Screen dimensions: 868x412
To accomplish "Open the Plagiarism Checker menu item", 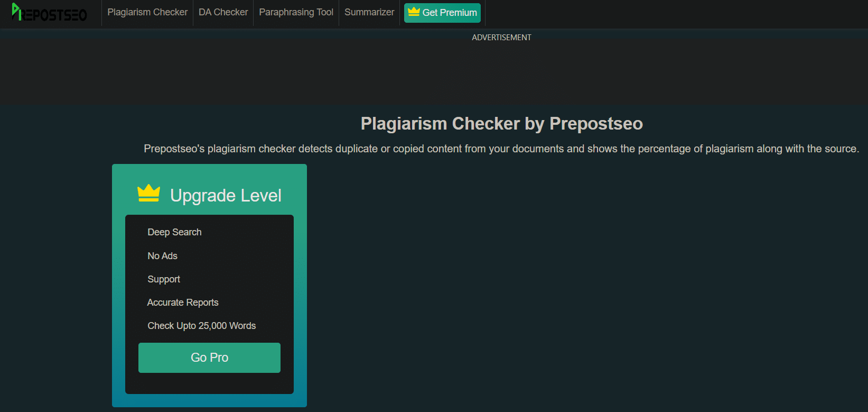I will 147,12.
